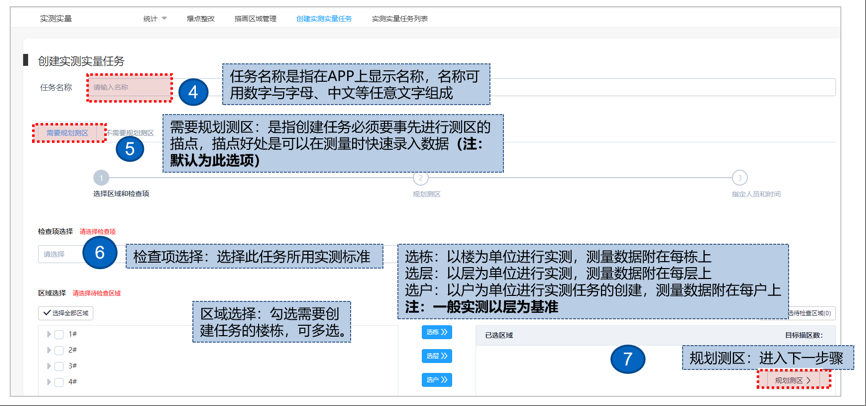The width and height of the screenshot is (866, 406).
Task: Check the 2# building checkbox
Action: (59, 350)
